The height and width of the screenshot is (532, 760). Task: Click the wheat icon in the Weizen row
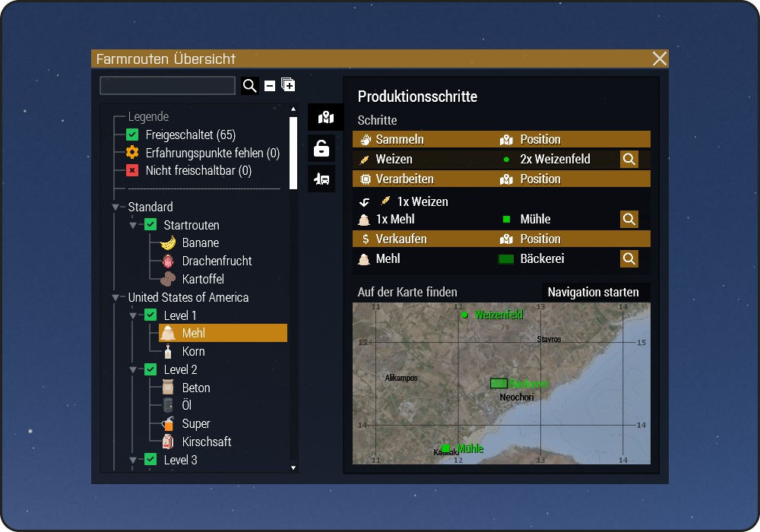(365, 160)
